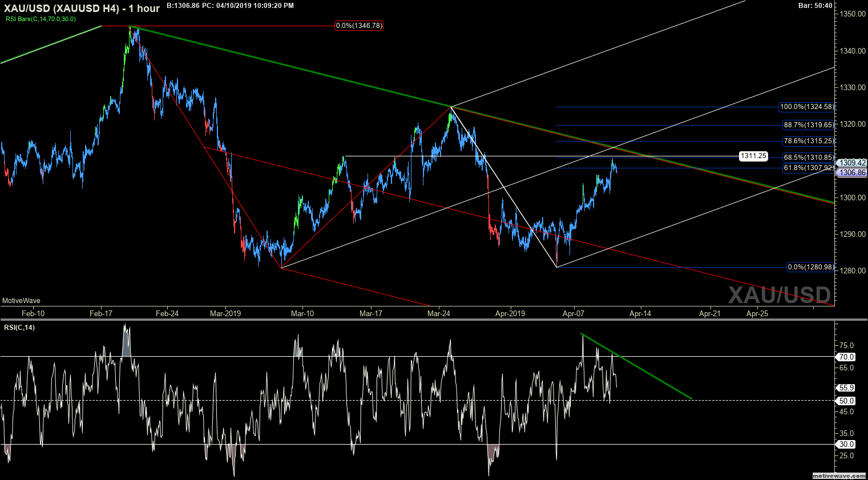Click the 61.8%(1307.92) retracement label
The height and width of the screenshot is (480, 868).
[809, 168]
